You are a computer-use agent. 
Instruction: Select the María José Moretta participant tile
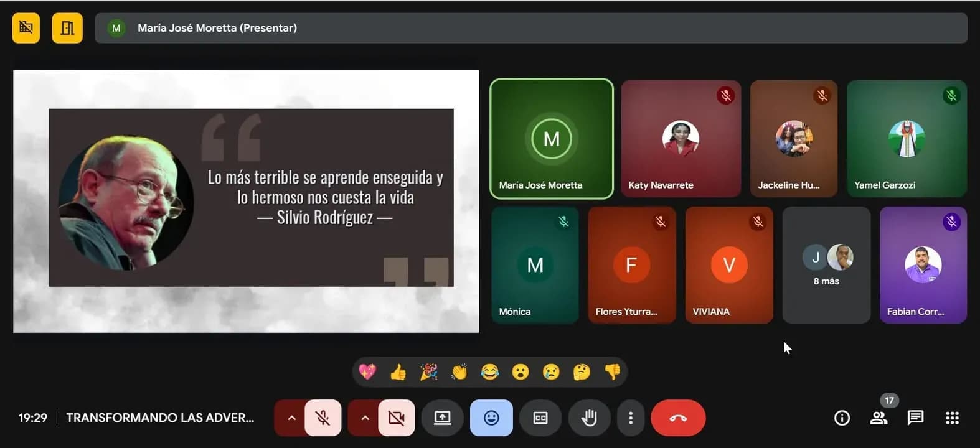552,139
